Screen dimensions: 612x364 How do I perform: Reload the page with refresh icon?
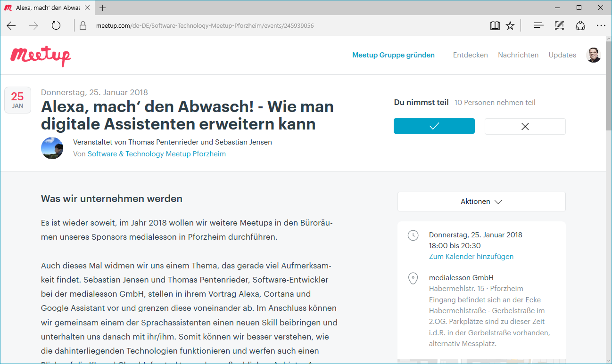56,26
